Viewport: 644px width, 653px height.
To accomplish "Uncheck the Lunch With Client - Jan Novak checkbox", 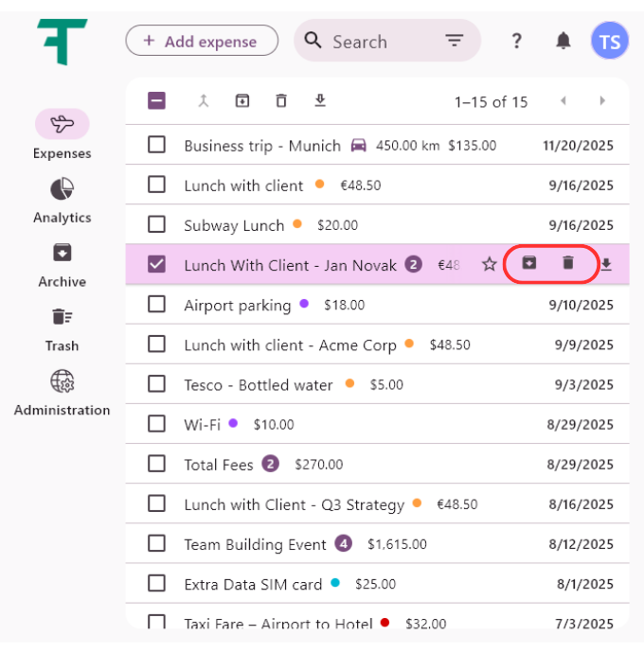I will [x=157, y=265].
